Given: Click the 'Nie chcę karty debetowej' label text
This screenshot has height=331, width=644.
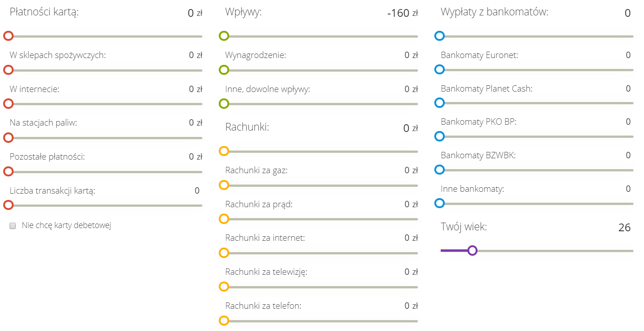Looking at the screenshot, I should [x=66, y=225].
